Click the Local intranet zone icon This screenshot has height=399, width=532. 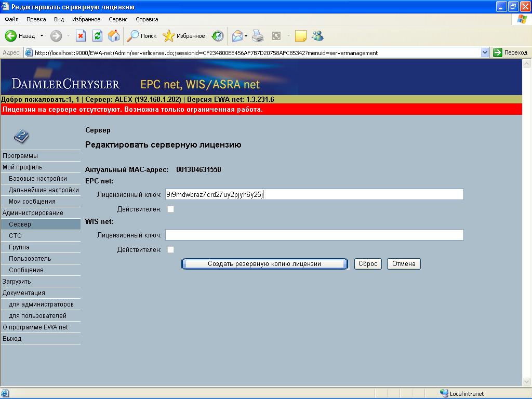click(x=444, y=393)
